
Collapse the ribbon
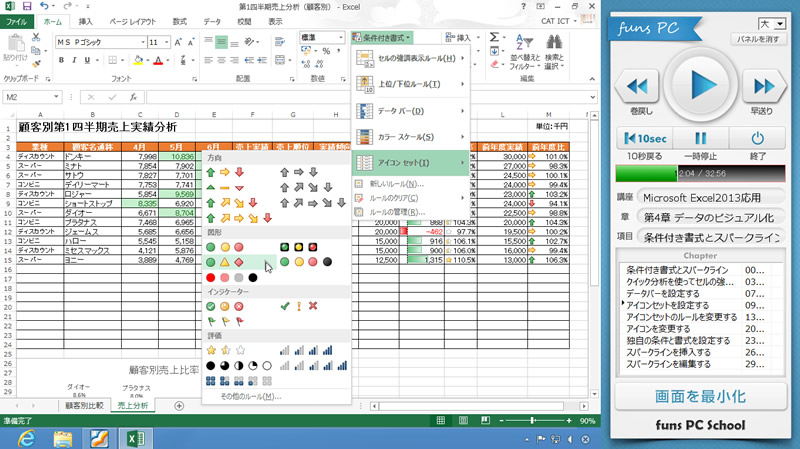(x=592, y=79)
